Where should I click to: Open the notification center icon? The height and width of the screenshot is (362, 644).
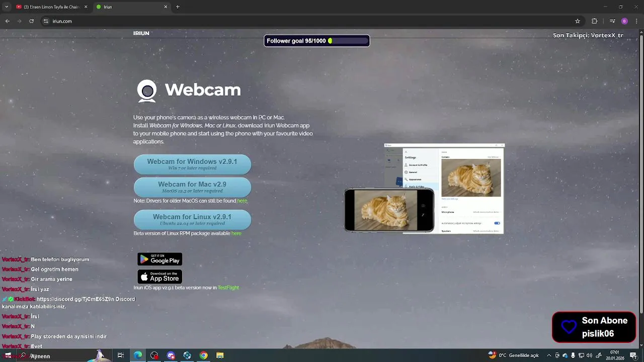[x=633, y=355]
